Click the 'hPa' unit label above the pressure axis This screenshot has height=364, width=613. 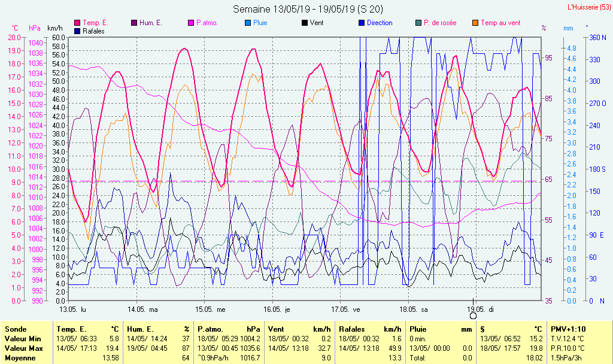point(35,28)
